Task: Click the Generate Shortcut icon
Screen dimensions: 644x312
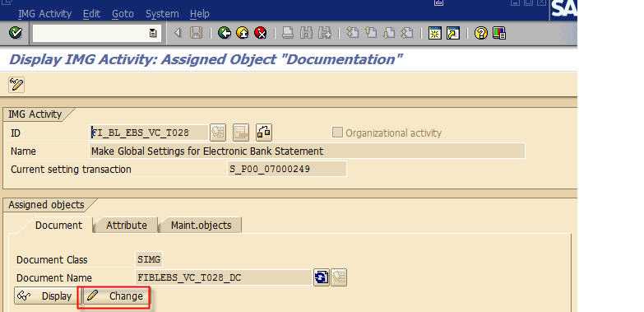Action: [452, 33]
